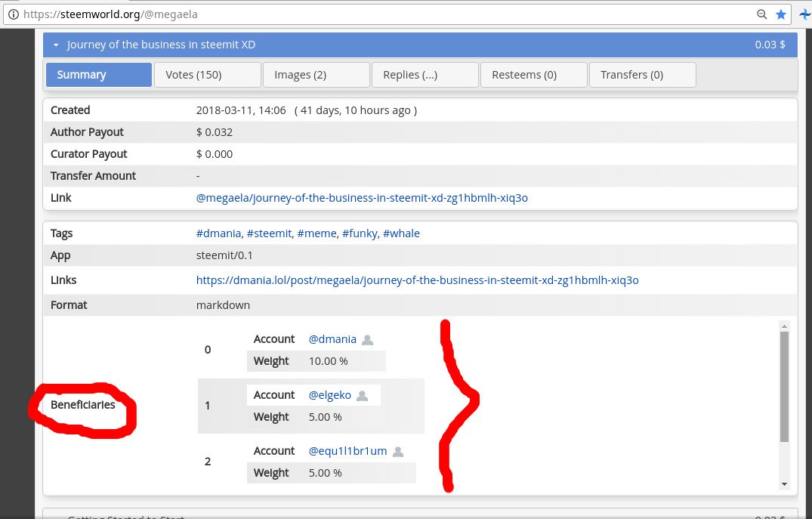Screen dimensions: 812x519
Task: Collapse the 'Journey of the business' post header arrow
Action: point(56,45)
